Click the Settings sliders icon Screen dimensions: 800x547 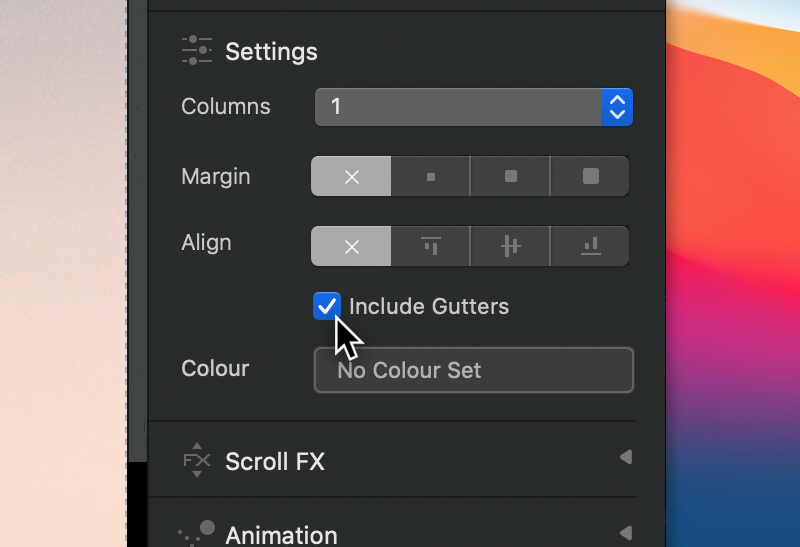click(x=197, y=51)
